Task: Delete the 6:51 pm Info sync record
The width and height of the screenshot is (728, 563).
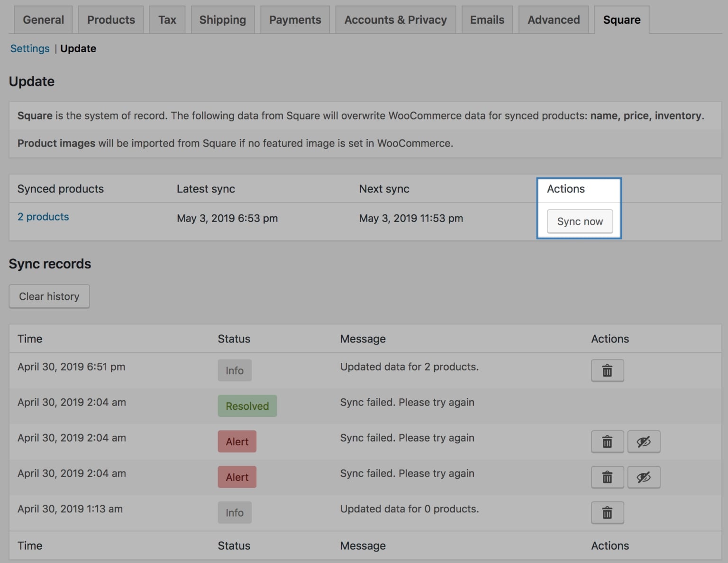Action: 607,370
